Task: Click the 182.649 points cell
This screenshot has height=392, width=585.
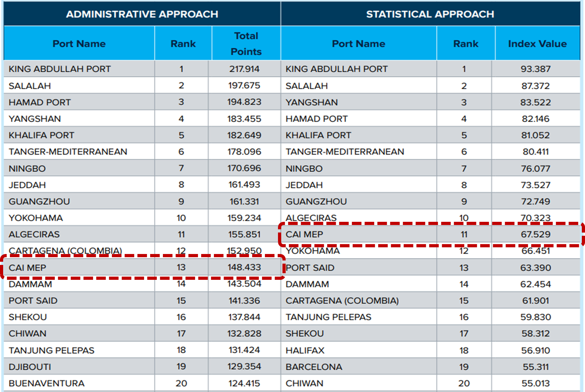Action: (244, 135)
